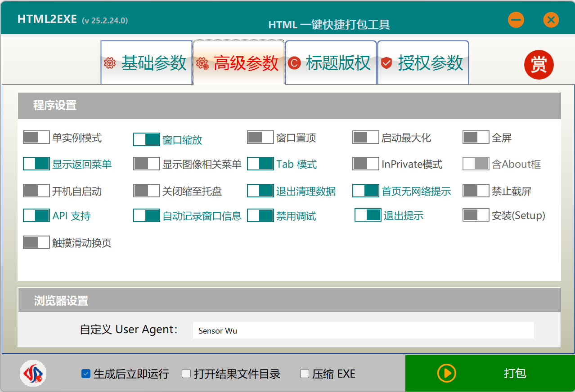Enable the 显示图像相关菜单 toggle
Viewport: 575px width, 392px height.
point(146,164)
